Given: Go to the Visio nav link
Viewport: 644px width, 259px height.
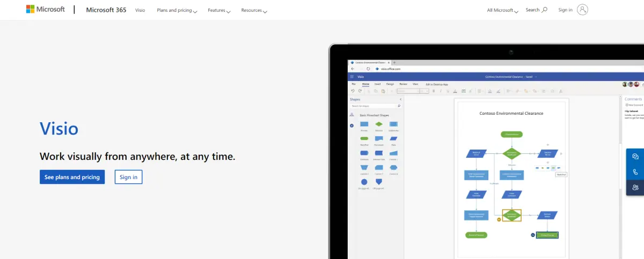Looking at the screenshot, I should (140, 10).
